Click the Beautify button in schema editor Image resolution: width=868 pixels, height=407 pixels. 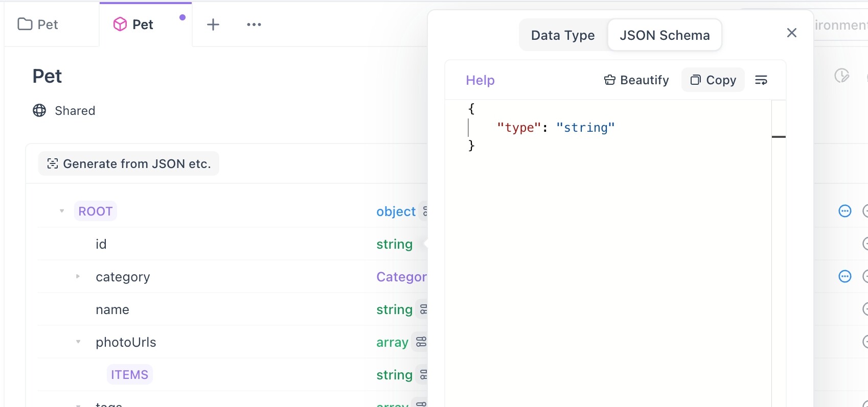[636, 80]
